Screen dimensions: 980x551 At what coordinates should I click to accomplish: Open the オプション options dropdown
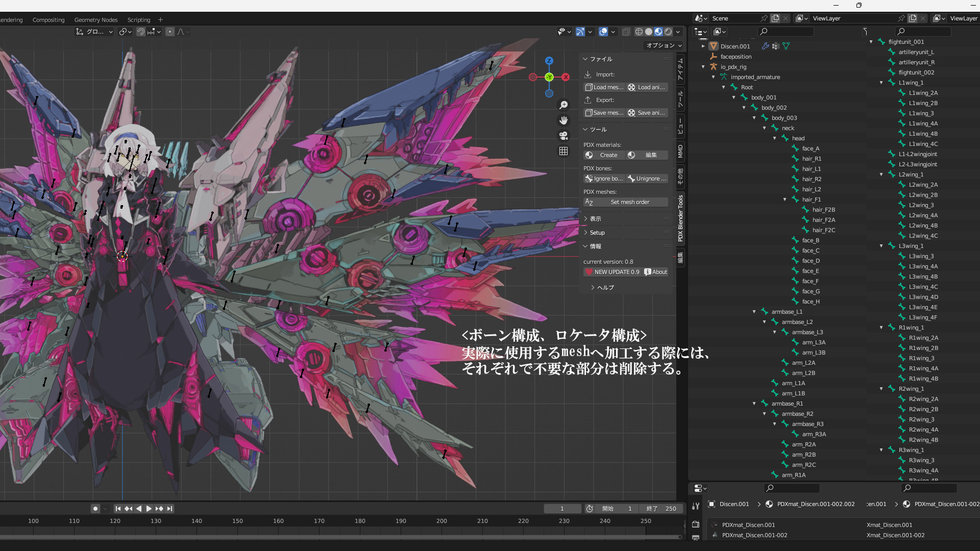tap(664, 45)
